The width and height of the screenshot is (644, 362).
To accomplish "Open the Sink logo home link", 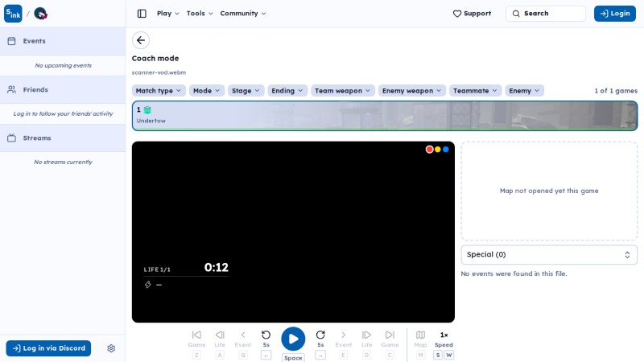I will pos(13,14).
